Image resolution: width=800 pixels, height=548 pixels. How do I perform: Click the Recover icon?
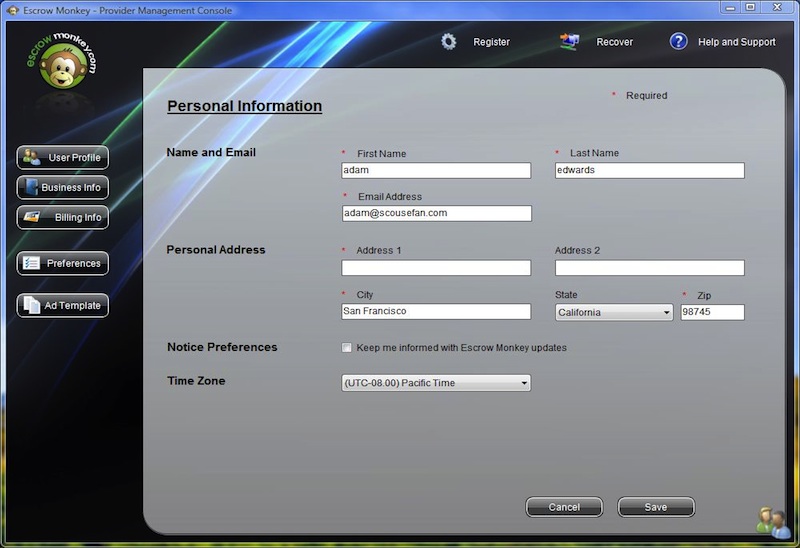click(570, 42)
